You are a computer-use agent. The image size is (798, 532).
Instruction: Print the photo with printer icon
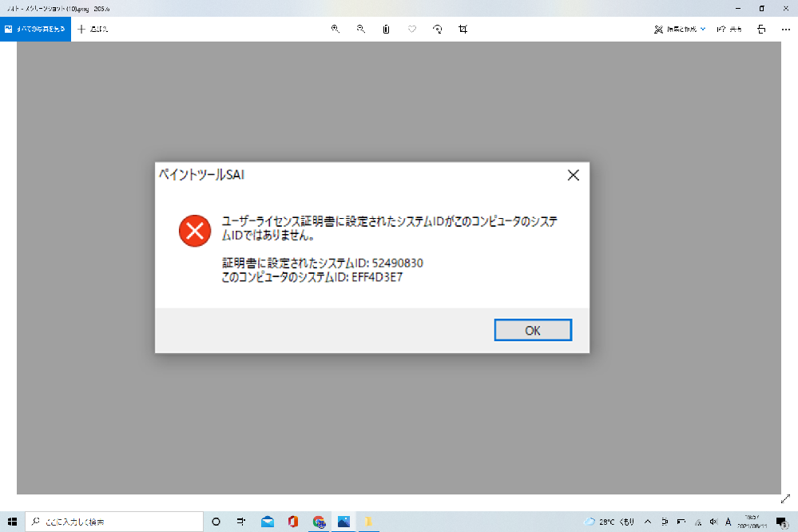click(761, 29)
